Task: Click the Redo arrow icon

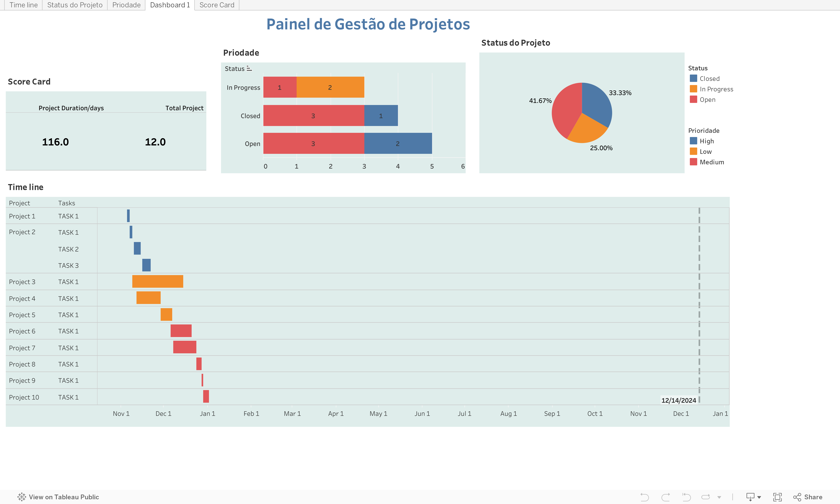Action: tap(666, 497)
